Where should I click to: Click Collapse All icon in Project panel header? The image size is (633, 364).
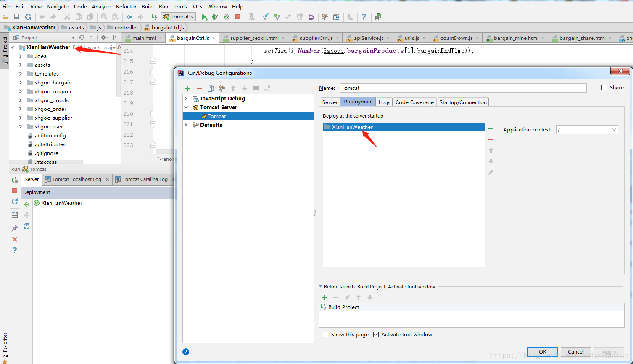coord(91,37)
